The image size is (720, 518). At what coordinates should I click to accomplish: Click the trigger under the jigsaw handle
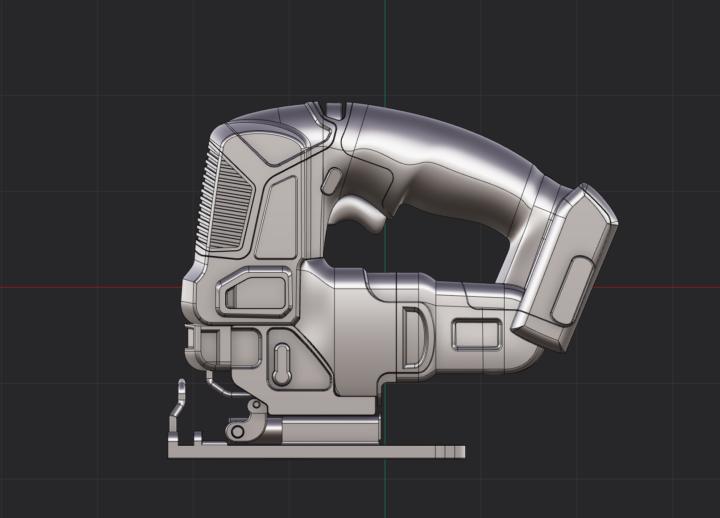click(359, 214)
